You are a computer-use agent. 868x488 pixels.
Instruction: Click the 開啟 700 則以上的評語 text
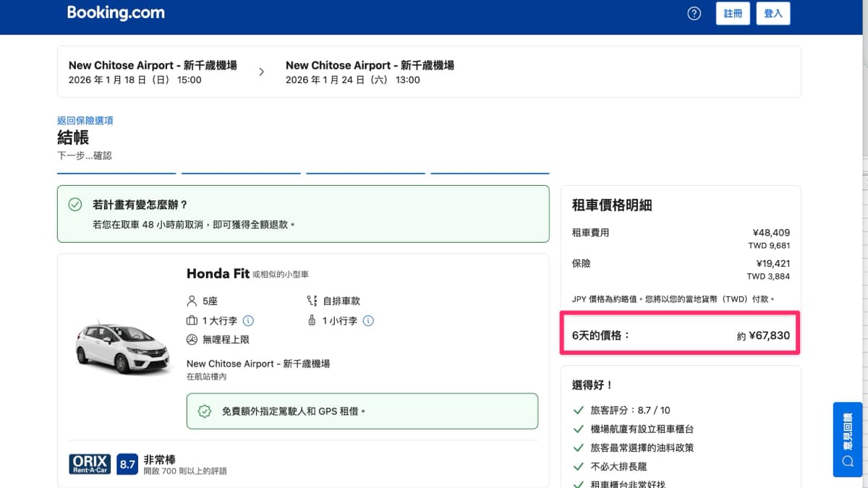pyautogui.click(x=185, y=471)
